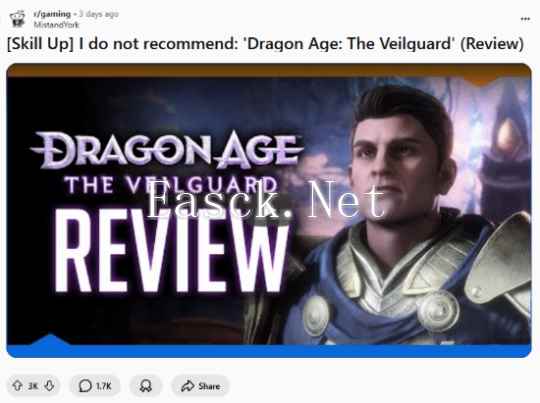Downvote the Dragon Age review post

click(50, 385)
